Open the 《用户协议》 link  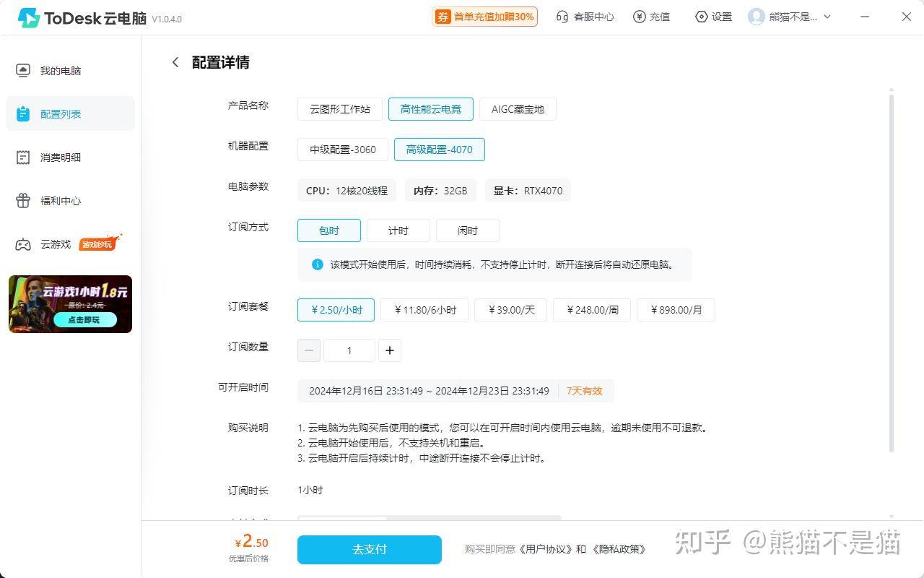[x=546, y=549]
